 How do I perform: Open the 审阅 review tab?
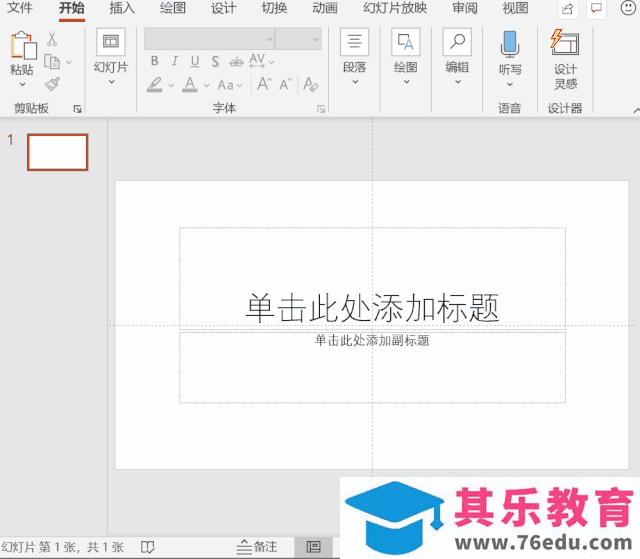pos(465,8)
